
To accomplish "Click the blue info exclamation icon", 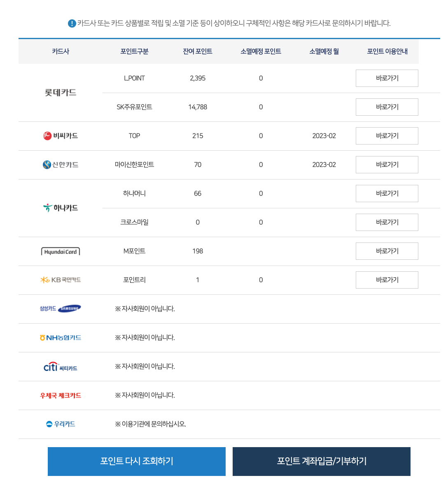I will click(72, 23).
